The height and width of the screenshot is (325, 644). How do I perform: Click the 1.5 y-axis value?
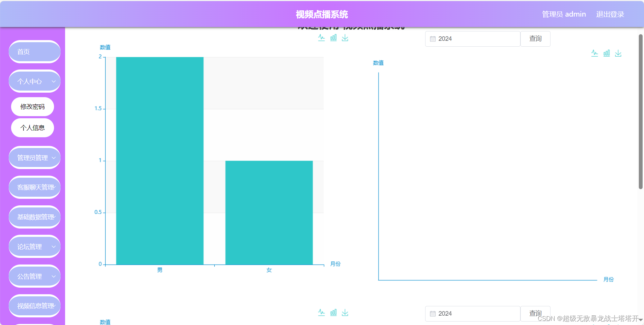pyautogui.click(x=98, y=109)
